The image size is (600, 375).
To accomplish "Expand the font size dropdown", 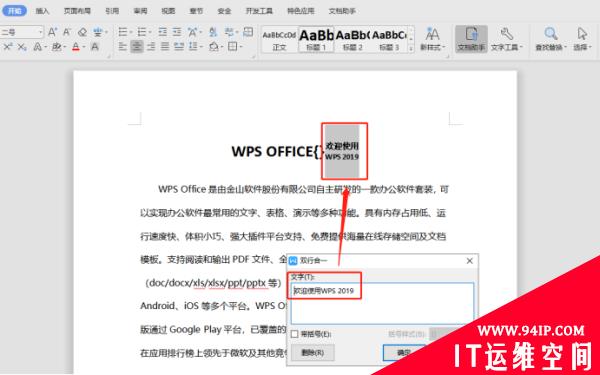I will [40, 32].
